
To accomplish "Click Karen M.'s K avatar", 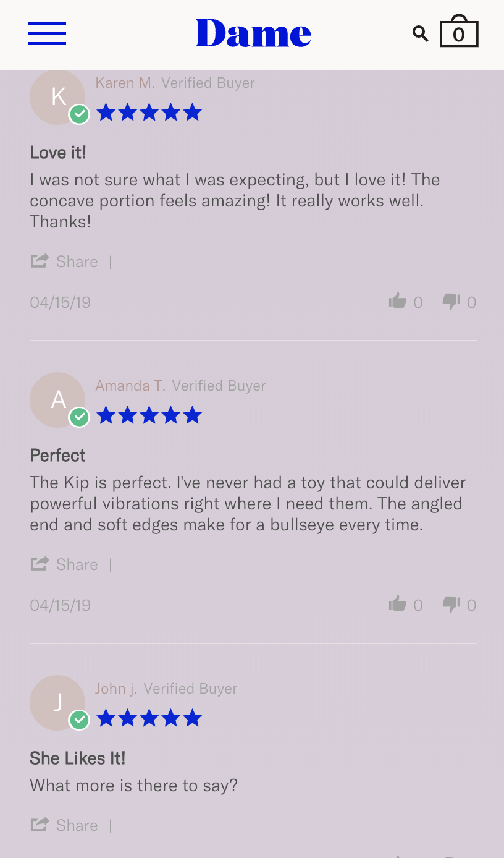I will [x=57, y=97].
